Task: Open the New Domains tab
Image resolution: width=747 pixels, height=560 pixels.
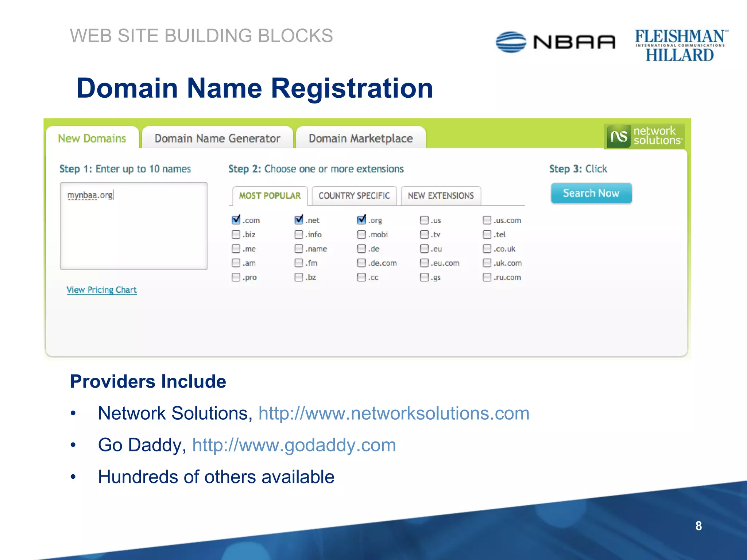Action: 92,138
